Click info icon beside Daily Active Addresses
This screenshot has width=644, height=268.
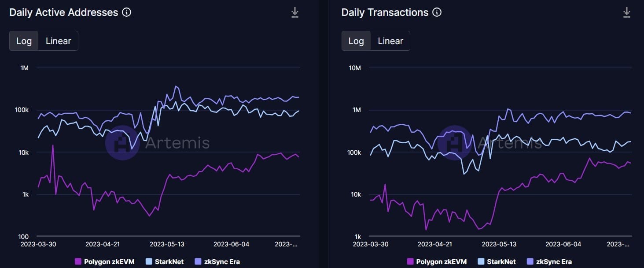point(126,12)
